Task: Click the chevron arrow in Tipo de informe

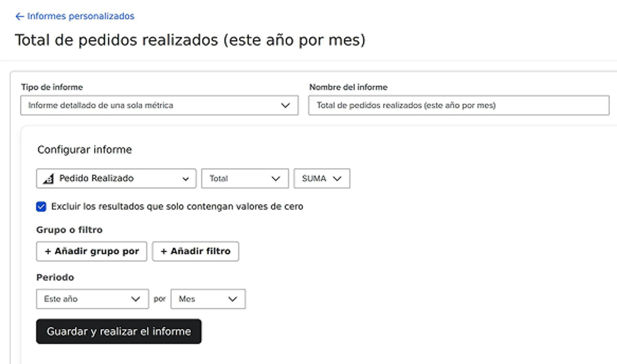Action: click(285, 106)
